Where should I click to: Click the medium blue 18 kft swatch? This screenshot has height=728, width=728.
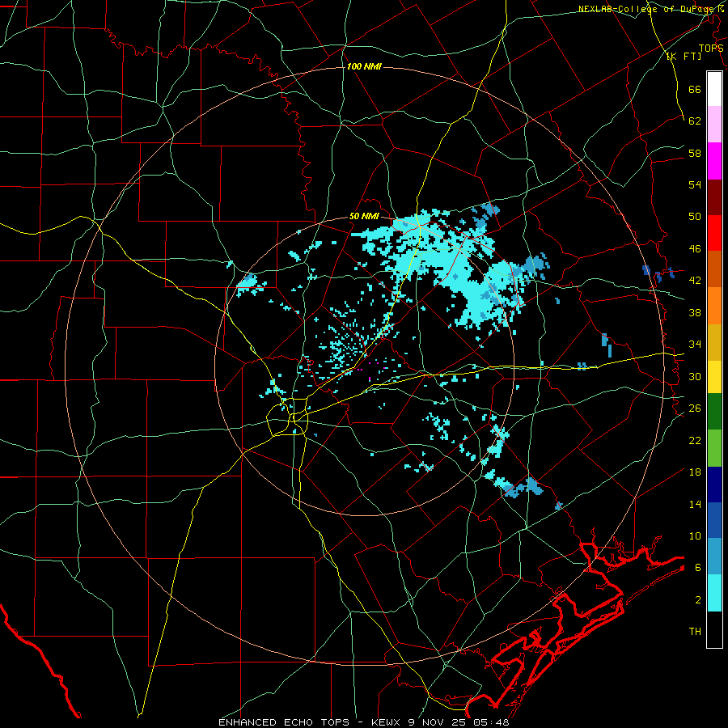[x=714, y=520]
